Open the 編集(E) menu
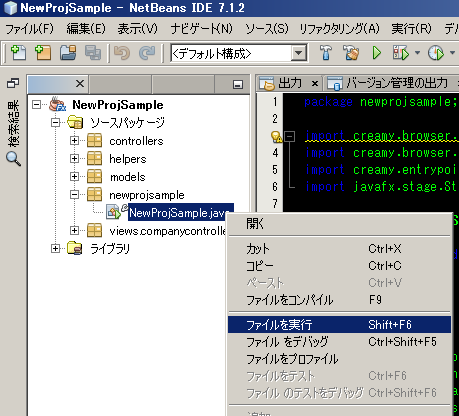This screenshot has height=416, width=459. 86,29
